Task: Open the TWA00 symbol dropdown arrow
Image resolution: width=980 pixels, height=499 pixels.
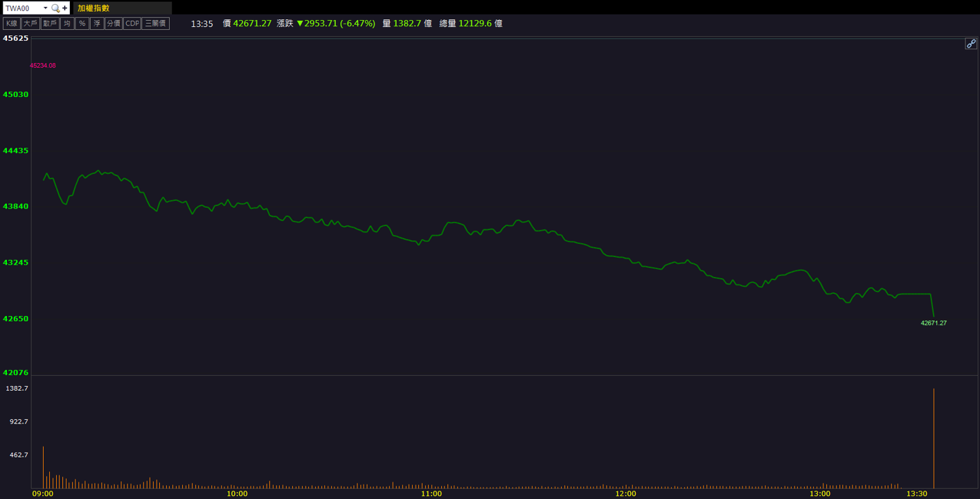Action: [x=46, y=8]
